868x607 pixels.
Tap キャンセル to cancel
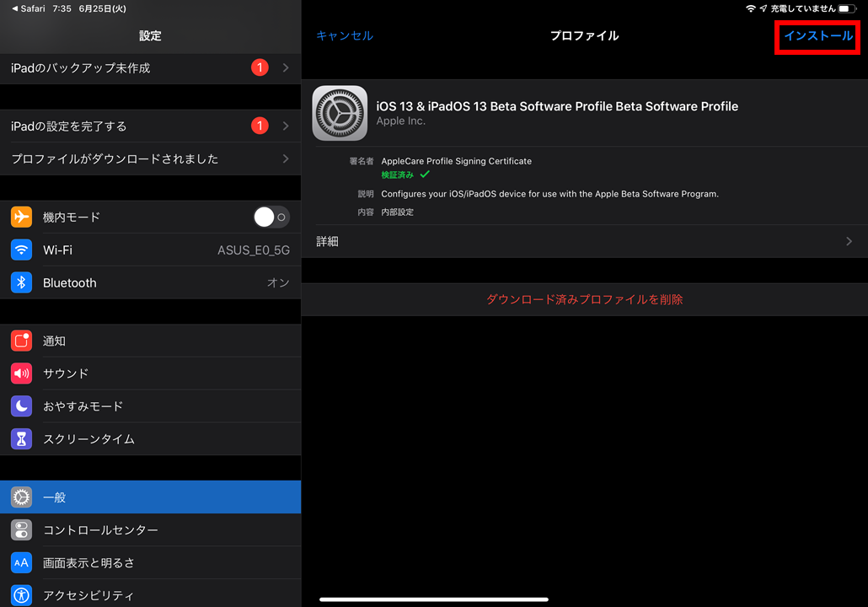[x=345, y=36]
